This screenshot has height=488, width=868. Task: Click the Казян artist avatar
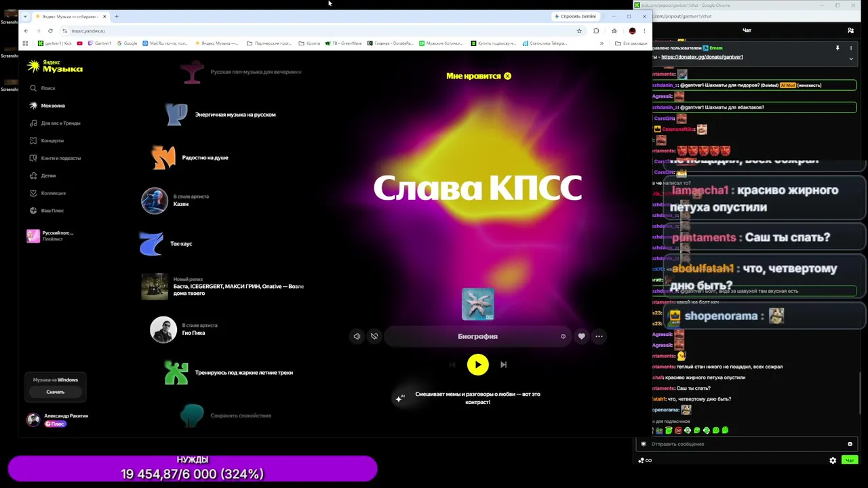(154, 201)
